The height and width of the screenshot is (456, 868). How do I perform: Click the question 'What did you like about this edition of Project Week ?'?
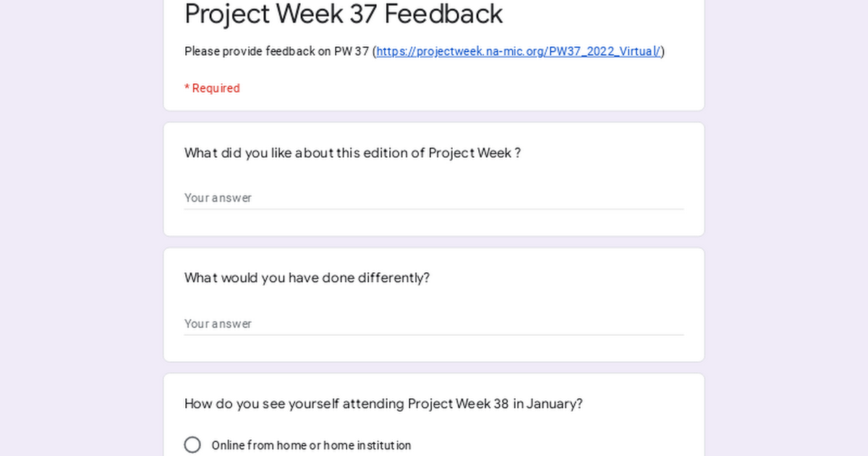pos(352,153)
